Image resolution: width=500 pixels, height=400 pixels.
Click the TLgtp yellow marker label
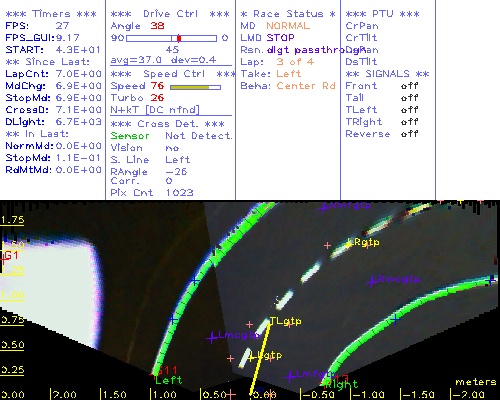click(x=285, y=321)
